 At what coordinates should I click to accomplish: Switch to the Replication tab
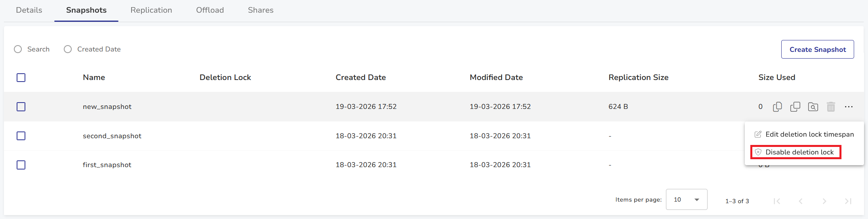pyautogui.click(x=151, y=10)
